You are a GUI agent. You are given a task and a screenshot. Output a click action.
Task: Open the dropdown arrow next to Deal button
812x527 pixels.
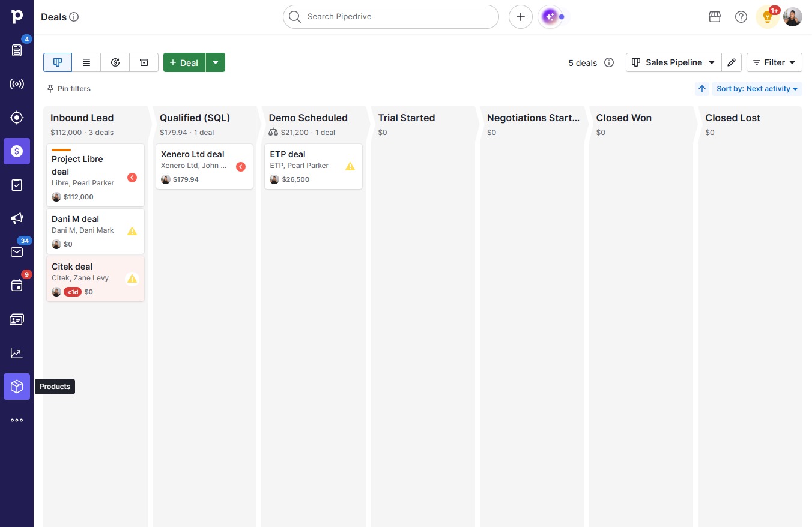pos(216,62)
